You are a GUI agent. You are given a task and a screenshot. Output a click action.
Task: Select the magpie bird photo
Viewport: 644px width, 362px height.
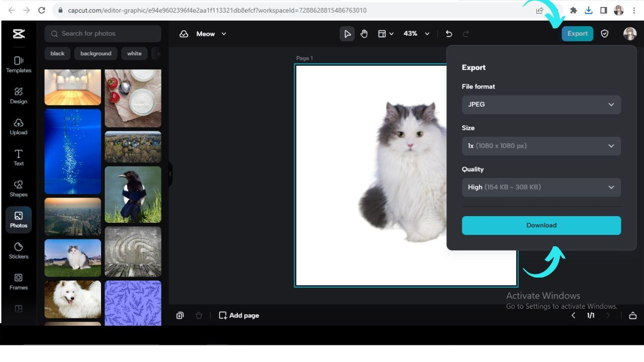pyautogui.click(x=133, y=195)
